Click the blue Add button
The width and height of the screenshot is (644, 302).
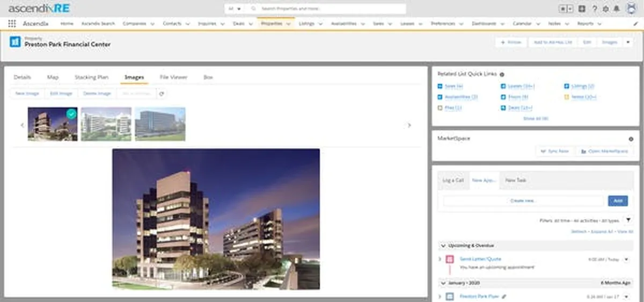(x=618, y=201)
